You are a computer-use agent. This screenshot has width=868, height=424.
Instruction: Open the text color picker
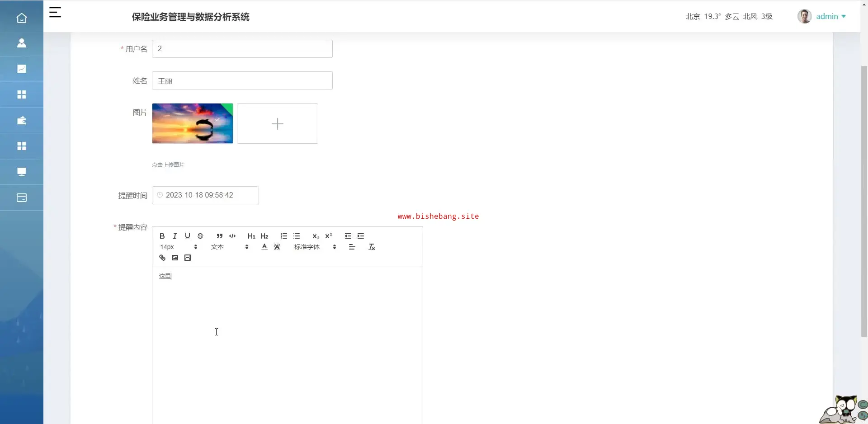coord(264,247)
